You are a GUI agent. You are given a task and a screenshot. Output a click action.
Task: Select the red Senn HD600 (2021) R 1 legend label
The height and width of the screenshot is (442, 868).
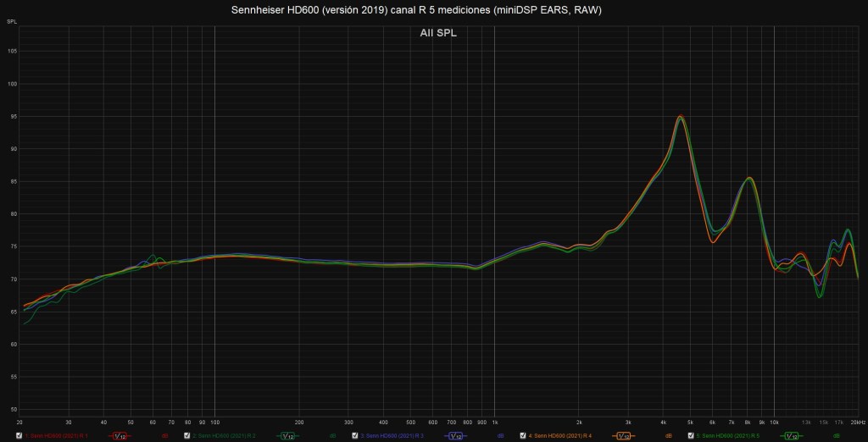(x=58, y=436)
